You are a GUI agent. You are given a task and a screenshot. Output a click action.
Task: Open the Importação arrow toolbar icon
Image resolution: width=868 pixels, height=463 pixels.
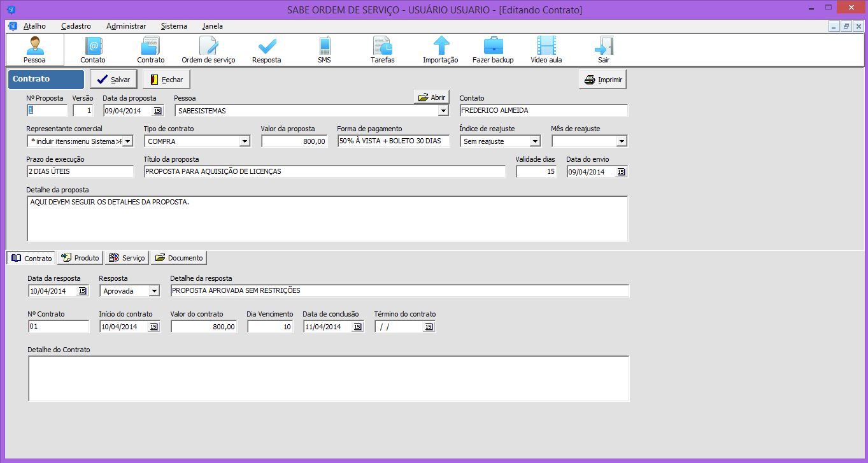(x=441, y=50)
